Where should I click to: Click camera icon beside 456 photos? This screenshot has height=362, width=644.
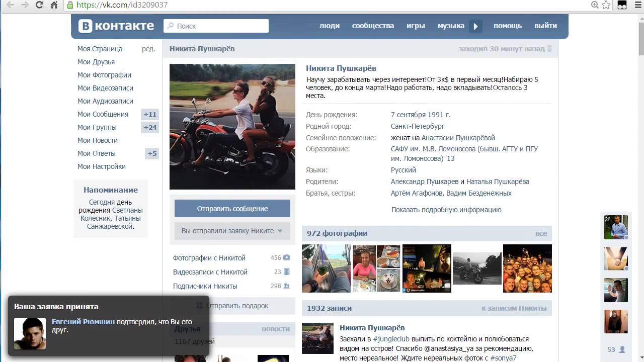[287, 257]
